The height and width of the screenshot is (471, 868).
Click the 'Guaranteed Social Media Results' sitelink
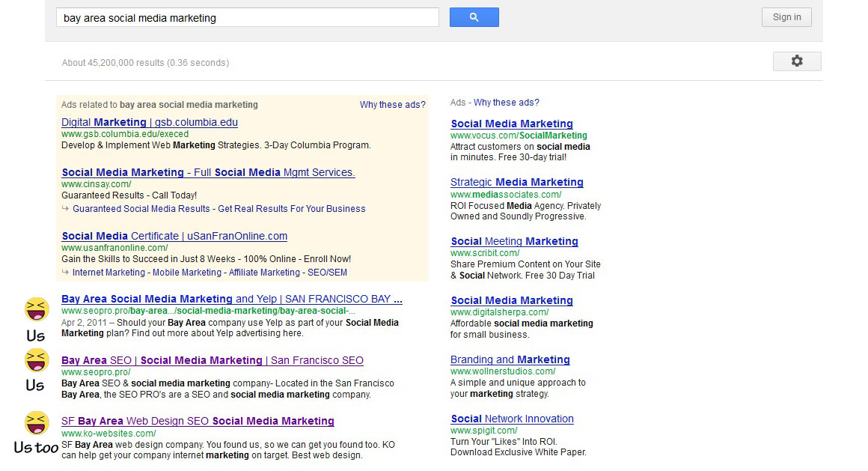click(x=141, y=209)
